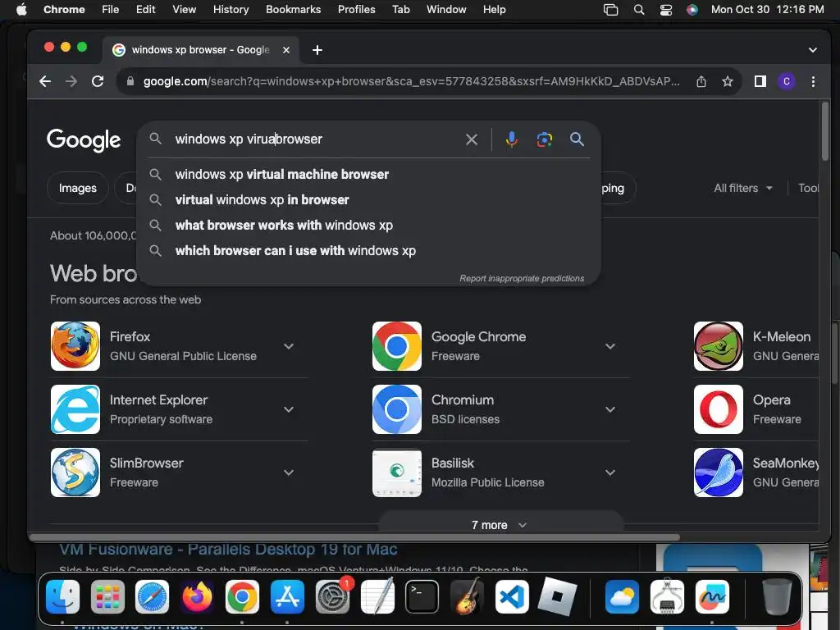Click the horizontal scrollbar at window bottom
This screenshot has height=630, width=840.
(x=354, y=537)
